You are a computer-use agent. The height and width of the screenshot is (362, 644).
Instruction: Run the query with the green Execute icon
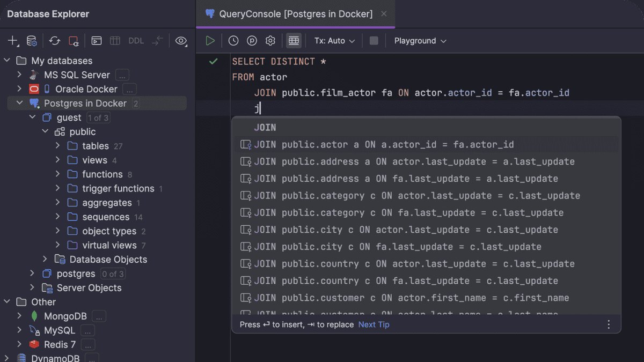point(210,41)
